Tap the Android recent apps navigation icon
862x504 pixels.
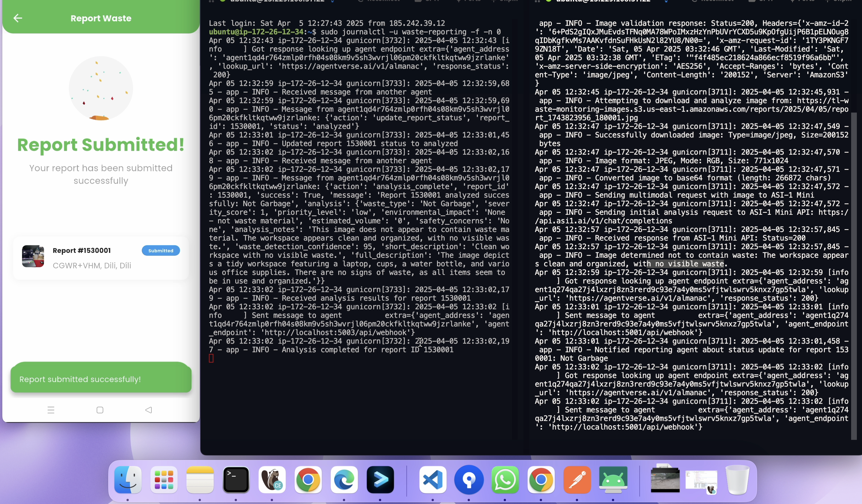pos(51,410)
